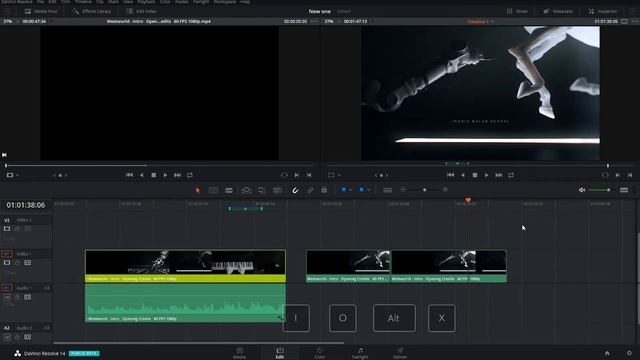Stop playback in the source viewer
The height and width of the screenshot is (360, 640).
[153, 175]
